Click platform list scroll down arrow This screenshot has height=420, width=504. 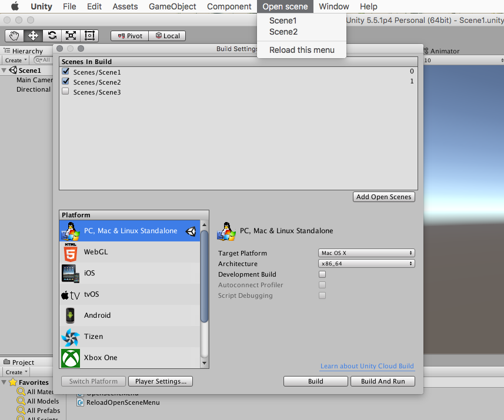coord(204,364)
